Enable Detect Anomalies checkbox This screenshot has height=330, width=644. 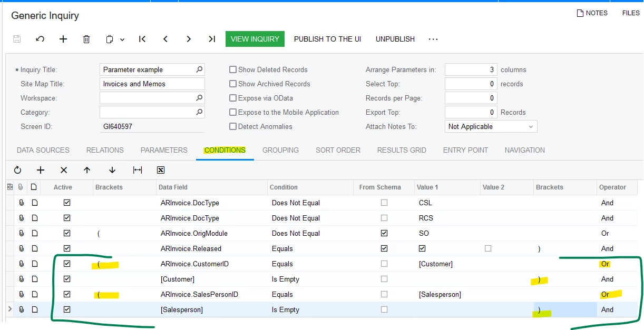click(233, 126)
